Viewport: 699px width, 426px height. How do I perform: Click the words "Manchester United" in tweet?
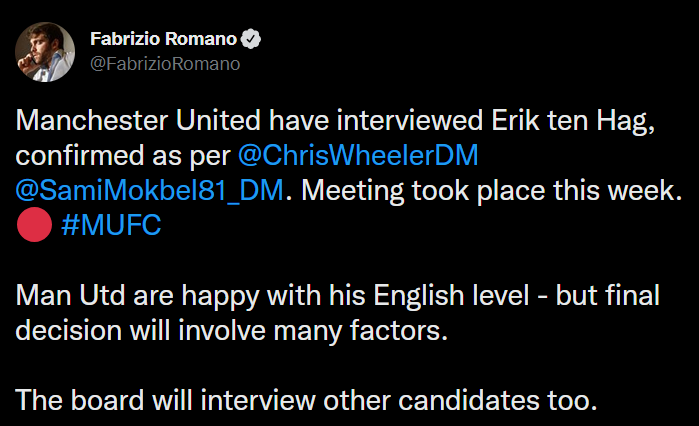(x=138, y=120)
